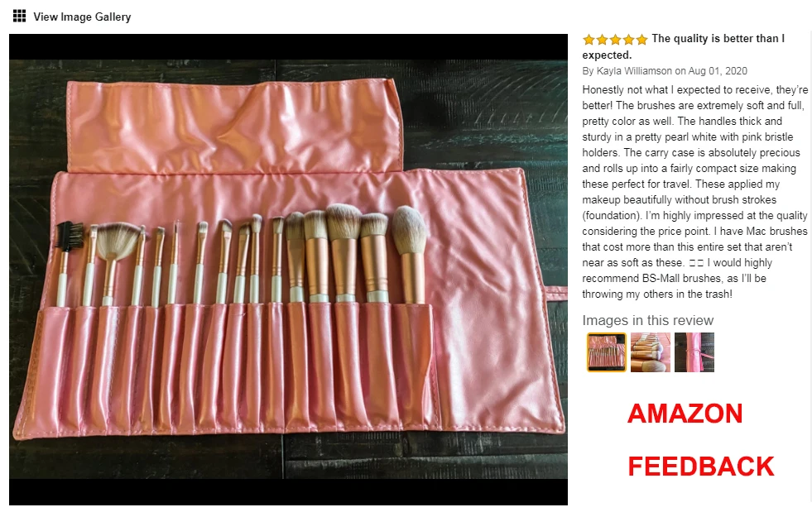Select the first review thumbnail of brush roll
The height and width of the screenshot is (512, 812).
[607, 352]
